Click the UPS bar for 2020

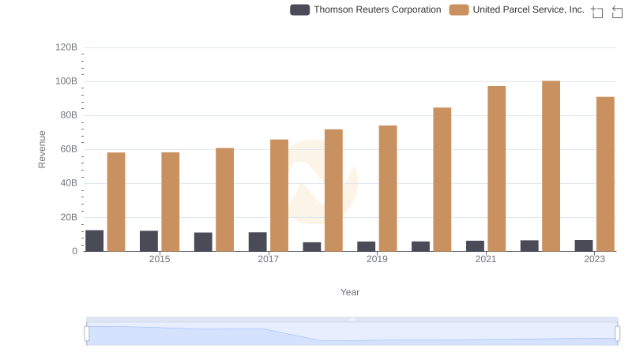pos(442,179)
